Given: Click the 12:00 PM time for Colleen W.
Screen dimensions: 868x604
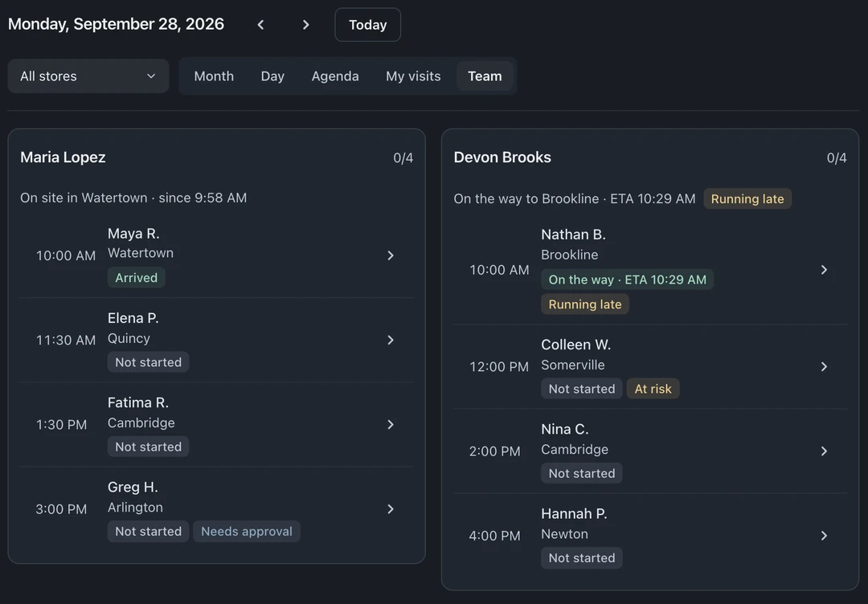Looking at the screenshot, I should tap(499, 367).
